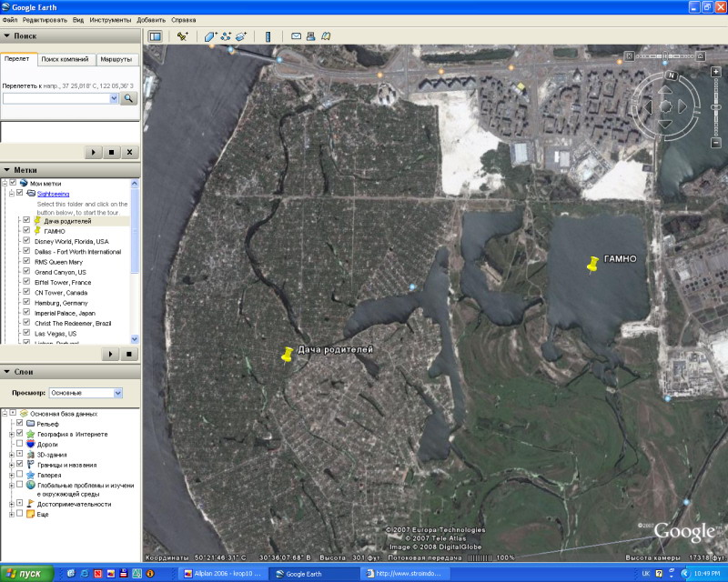Toggle Grand Canyon, US checkbox
Screen dimensions: 728x582
[x=26, y=271]
